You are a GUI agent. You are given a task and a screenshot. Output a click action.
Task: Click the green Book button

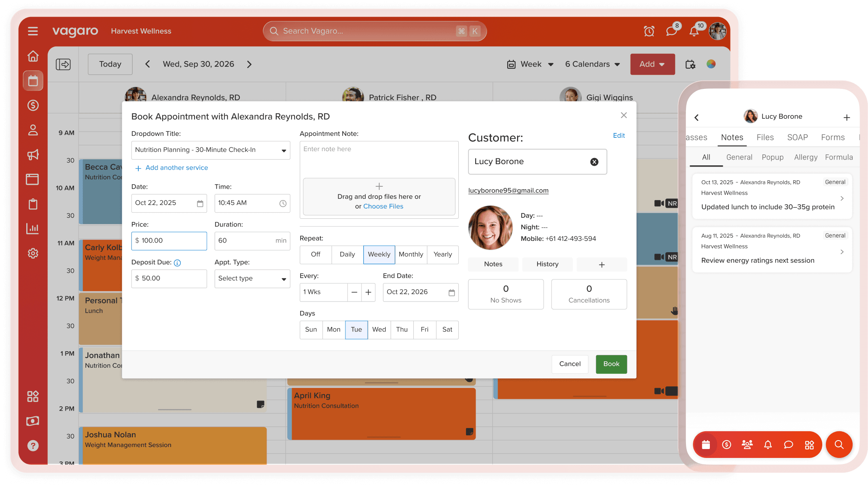(x=611, y=364)
